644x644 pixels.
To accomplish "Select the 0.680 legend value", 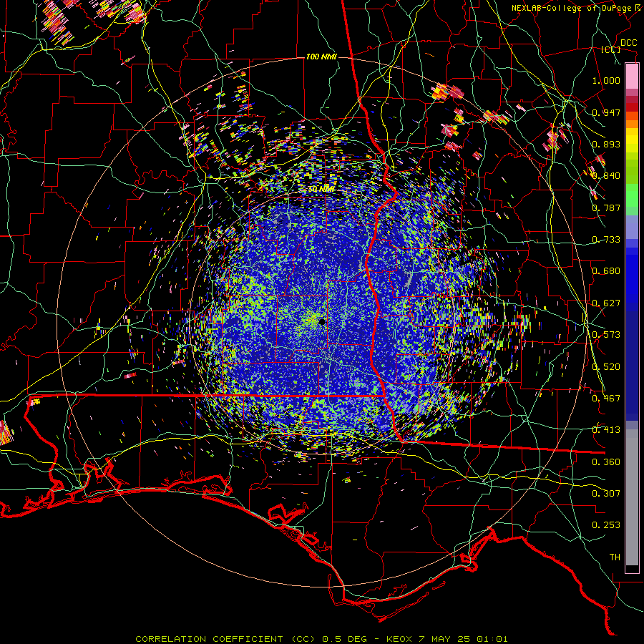I will pos(606,271).
